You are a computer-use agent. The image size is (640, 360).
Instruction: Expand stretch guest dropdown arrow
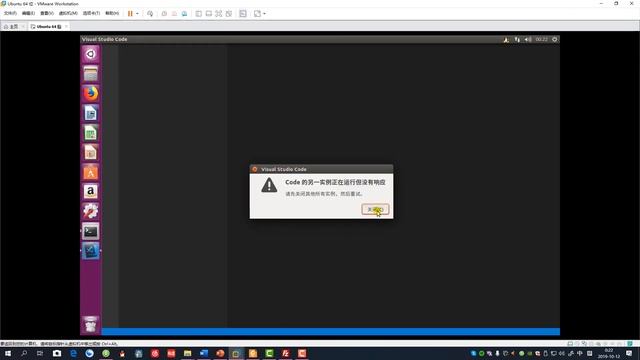264,13
